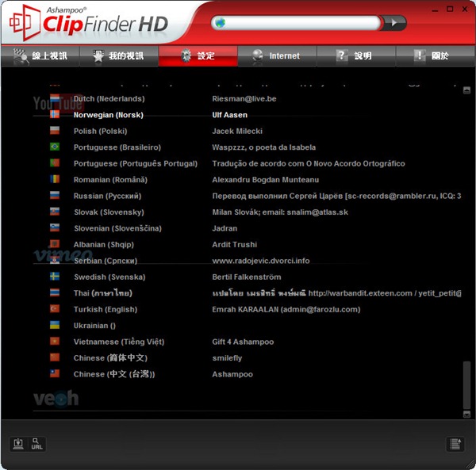
Task: Click the Polish flag icon
Action: coord(55,131)
